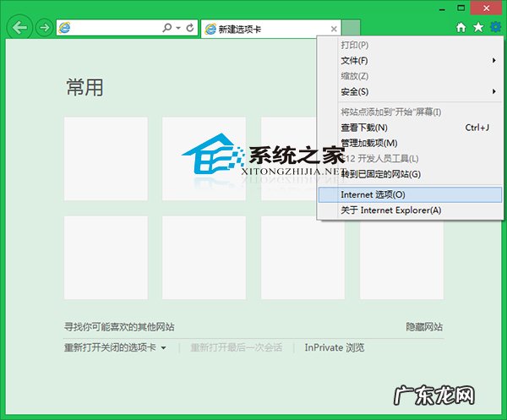Image resolution: width=507 pixels, height=420 pixels.
Task: Click the Refresh icon in address bar
Action: 190,28
